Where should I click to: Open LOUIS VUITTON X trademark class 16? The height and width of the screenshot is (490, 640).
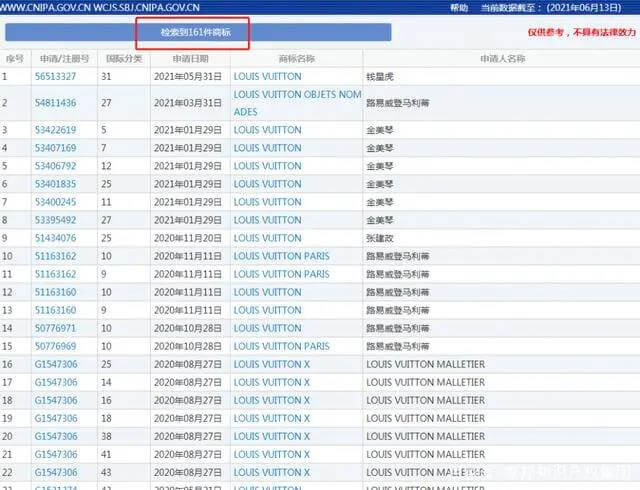pos(272,400)
